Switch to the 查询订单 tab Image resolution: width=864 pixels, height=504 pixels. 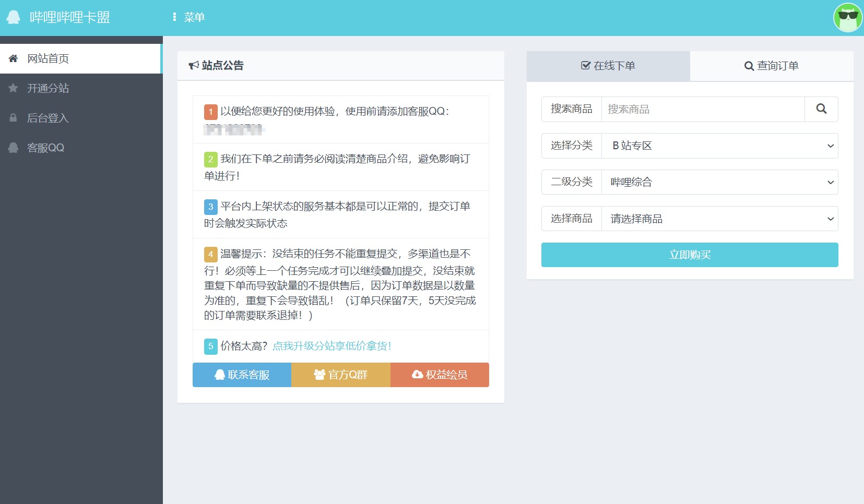point(772,66)
